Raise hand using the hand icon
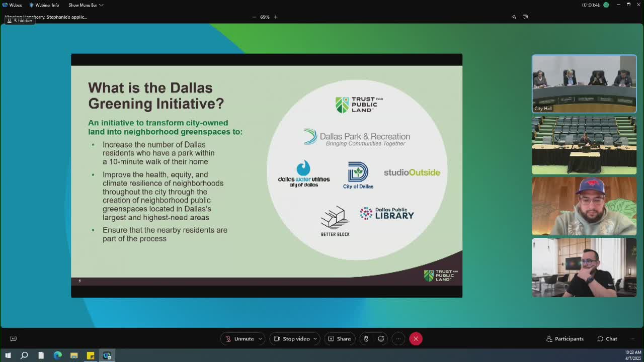The width and height of the screenshot is (644, 362). click(x=366, y=339)
